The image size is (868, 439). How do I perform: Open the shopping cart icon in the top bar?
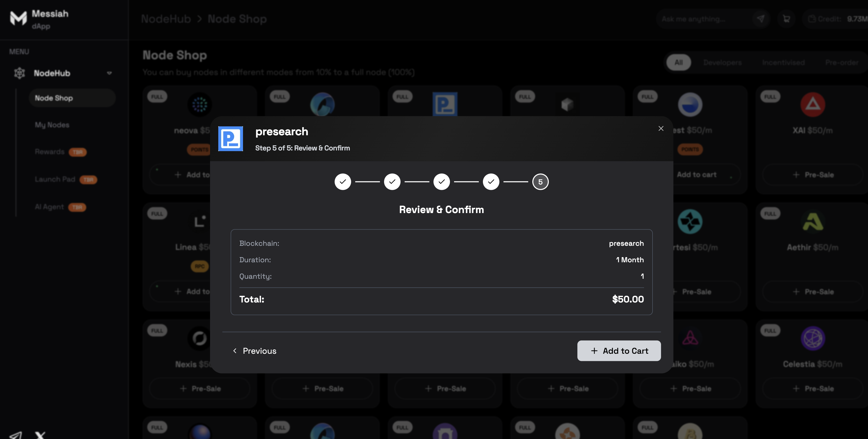coord(786,19)
